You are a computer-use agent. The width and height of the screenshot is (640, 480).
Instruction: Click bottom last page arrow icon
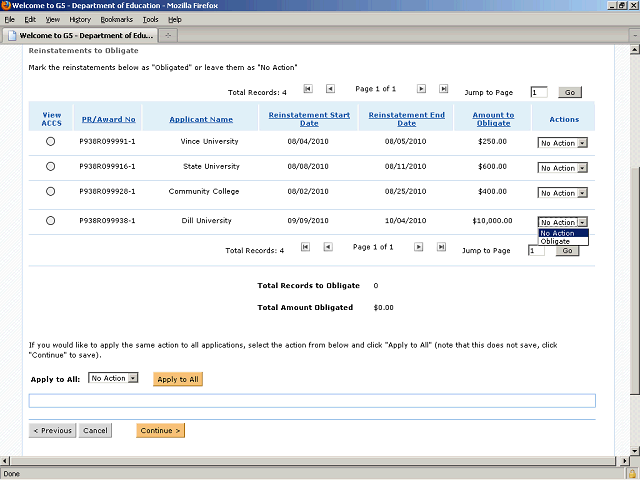coord(441,247)
